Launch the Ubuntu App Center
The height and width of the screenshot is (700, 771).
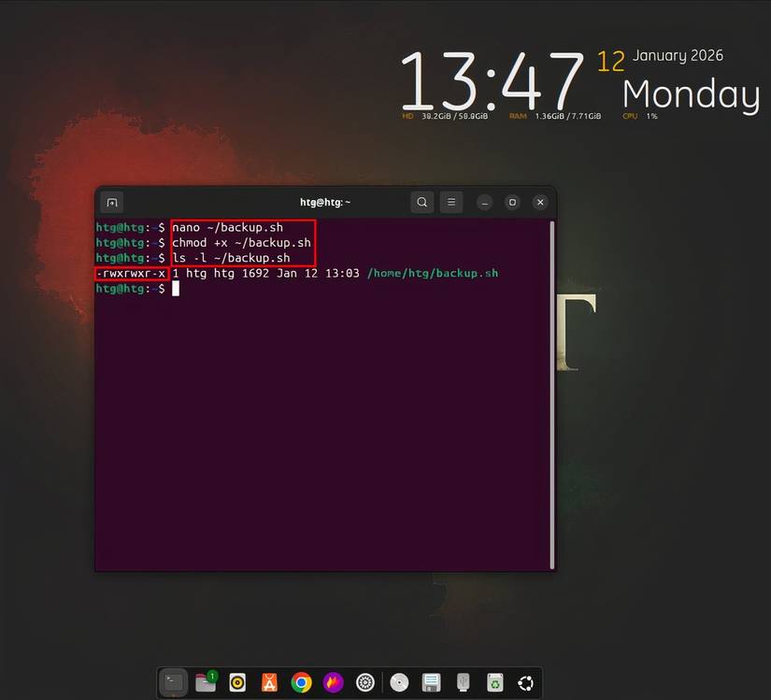point(269,682)
